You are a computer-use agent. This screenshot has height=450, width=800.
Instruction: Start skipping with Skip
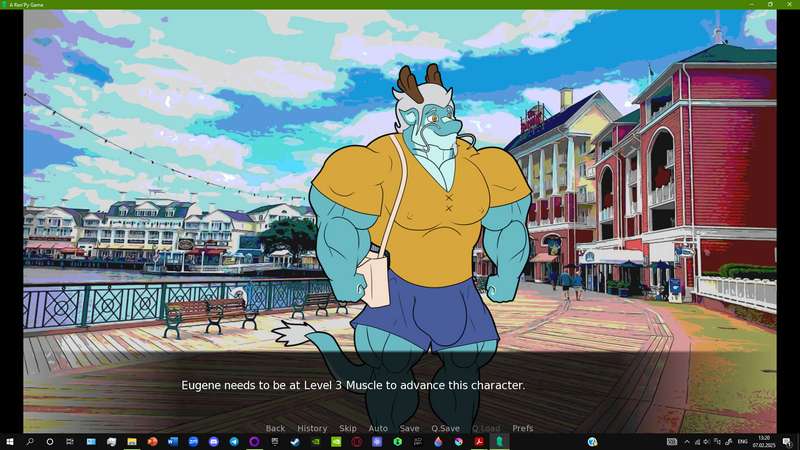click(348, 428)
